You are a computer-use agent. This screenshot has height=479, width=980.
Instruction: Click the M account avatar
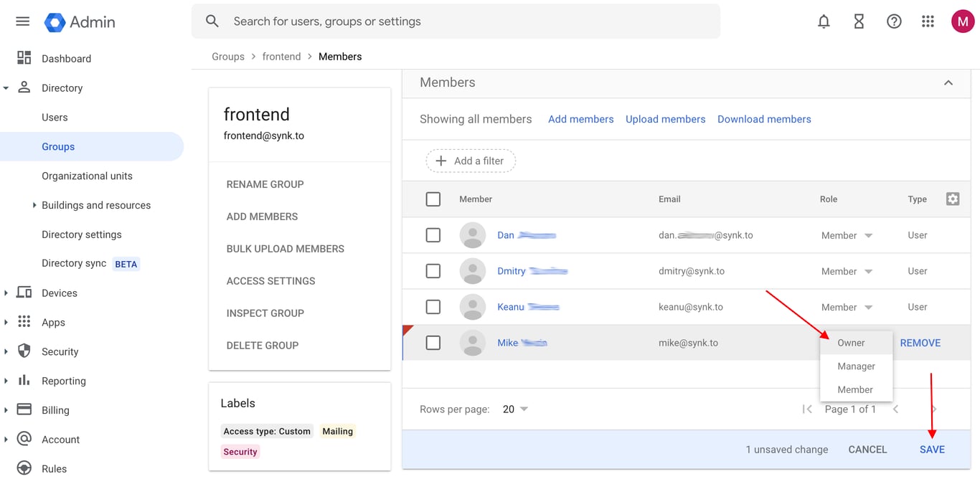tap(962, 22)
